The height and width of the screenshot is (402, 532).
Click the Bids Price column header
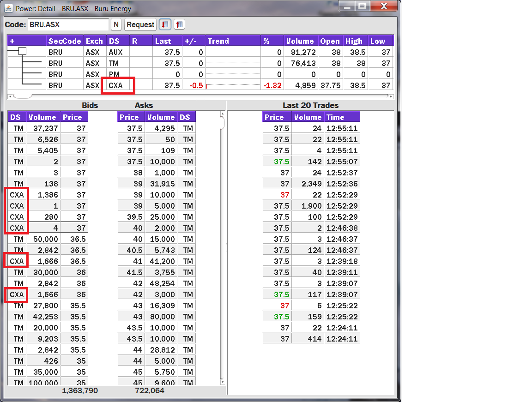[x=74, y=117]
